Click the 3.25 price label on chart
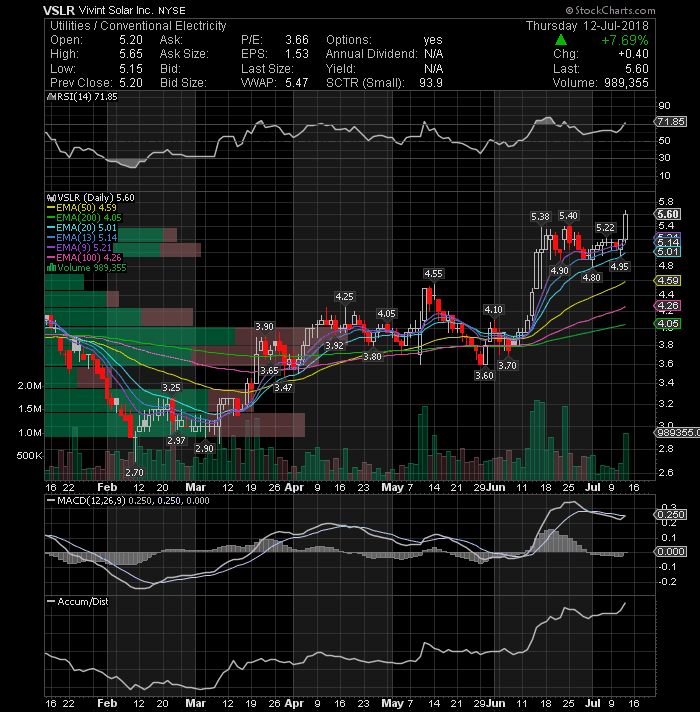 171,388
